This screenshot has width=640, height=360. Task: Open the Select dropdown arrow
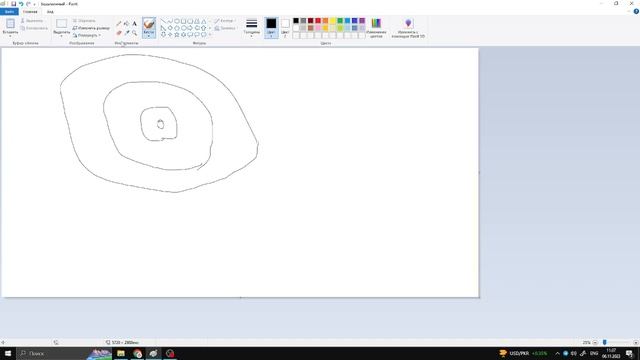pyautogui.click(x=62, y=36)
